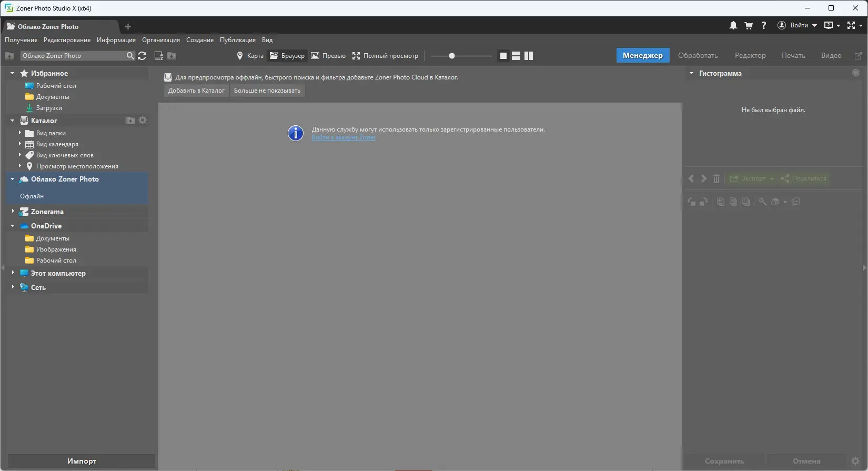Collapse the Каталог section
This screenshot has height=471, width=868.
pos(12,121)
